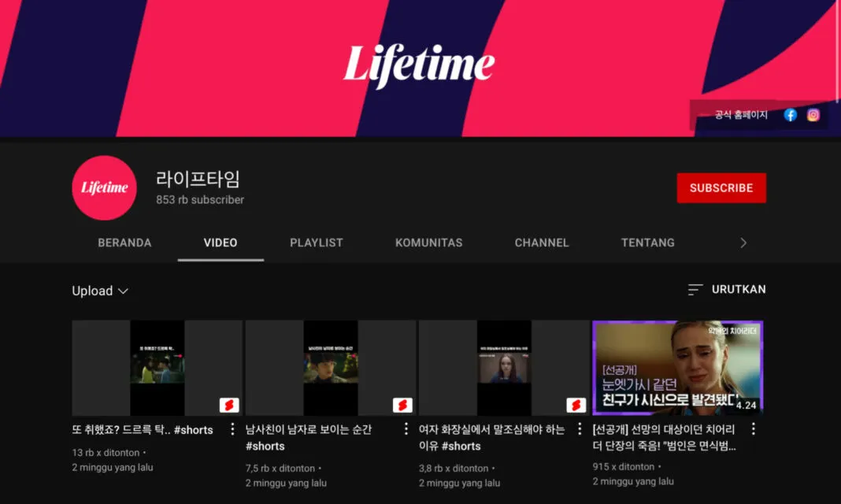Click the 7,5 rb x ditonton text

click(x=280, y=468)
